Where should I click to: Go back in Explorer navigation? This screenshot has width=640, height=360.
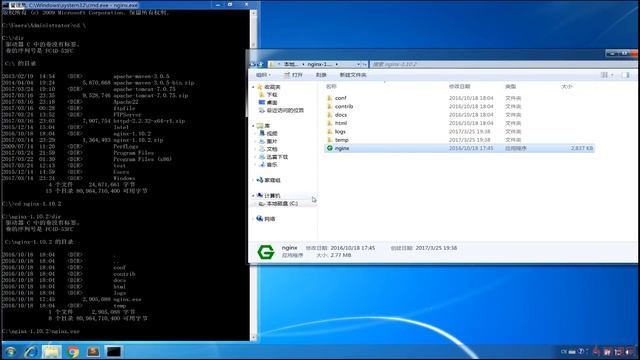253,64
